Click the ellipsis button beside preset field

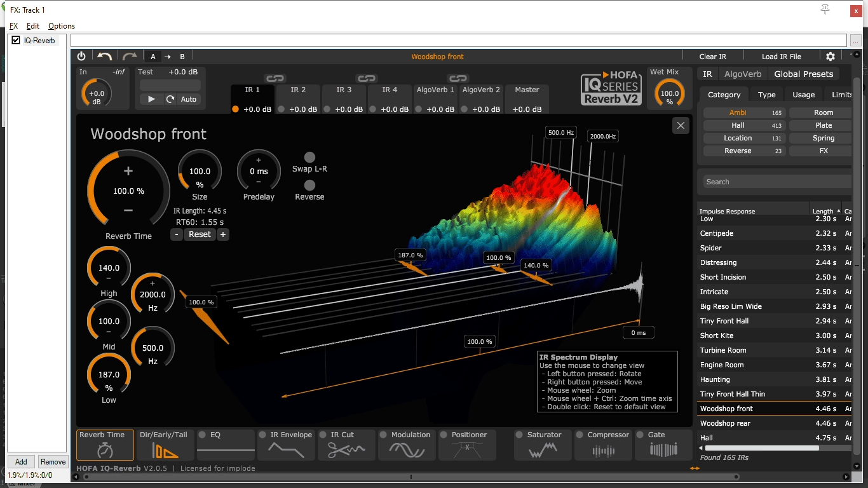point(856,41)
